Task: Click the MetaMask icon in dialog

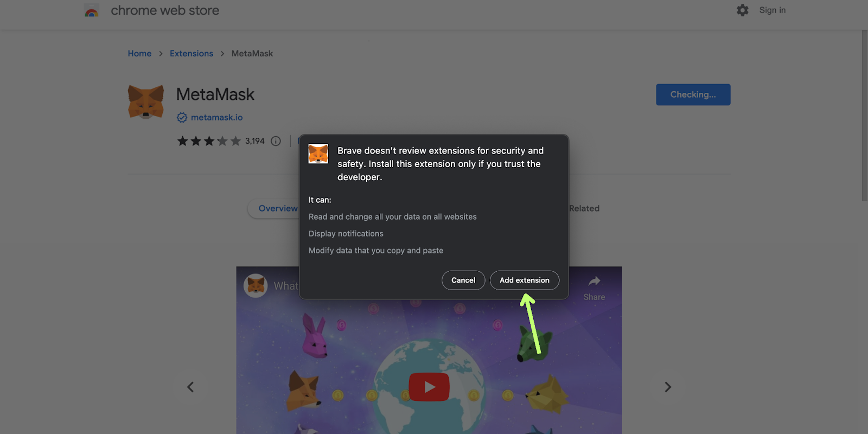Action: (318, 154)
